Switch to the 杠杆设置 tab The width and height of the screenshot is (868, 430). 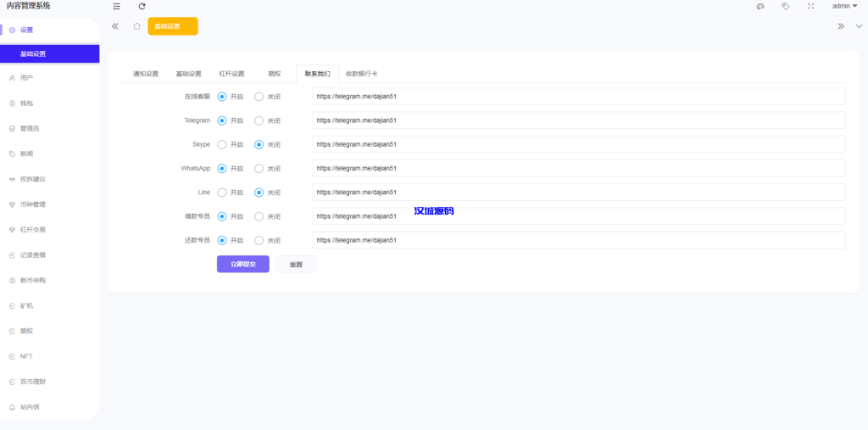point(231,74)
